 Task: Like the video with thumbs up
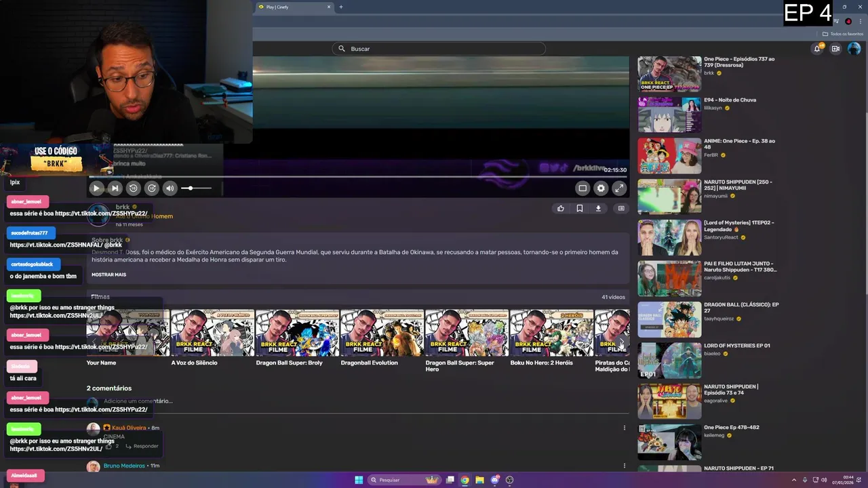pyautogui.click(x=561, y=209)
